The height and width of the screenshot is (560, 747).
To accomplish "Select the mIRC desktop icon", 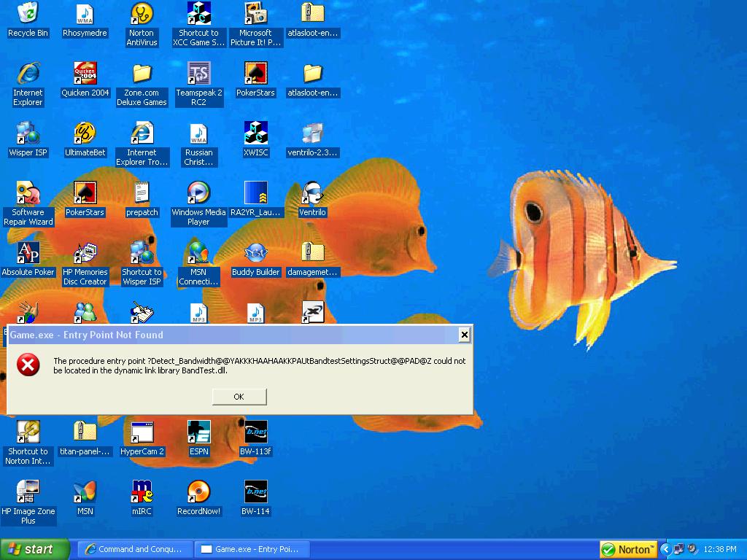I will (x=142, y=492).
